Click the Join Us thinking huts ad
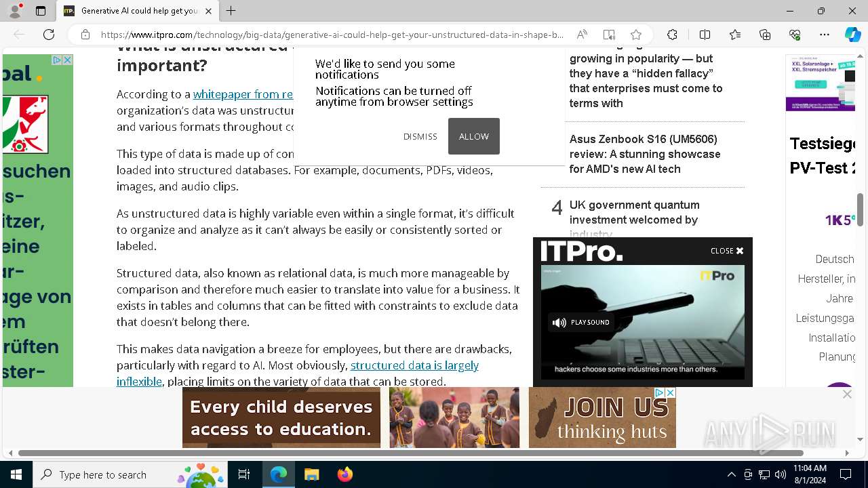 point(602,418)
